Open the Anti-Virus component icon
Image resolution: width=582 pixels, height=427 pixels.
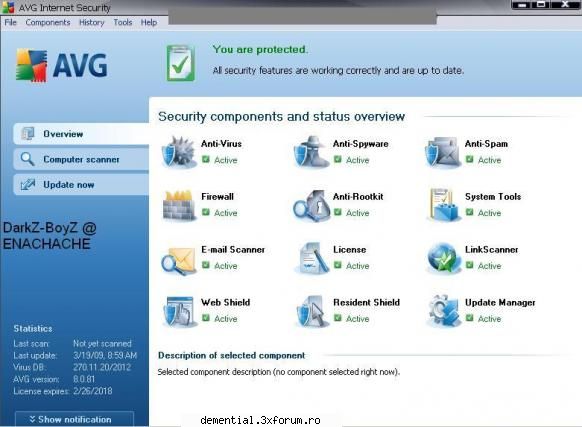click(179, 152)
